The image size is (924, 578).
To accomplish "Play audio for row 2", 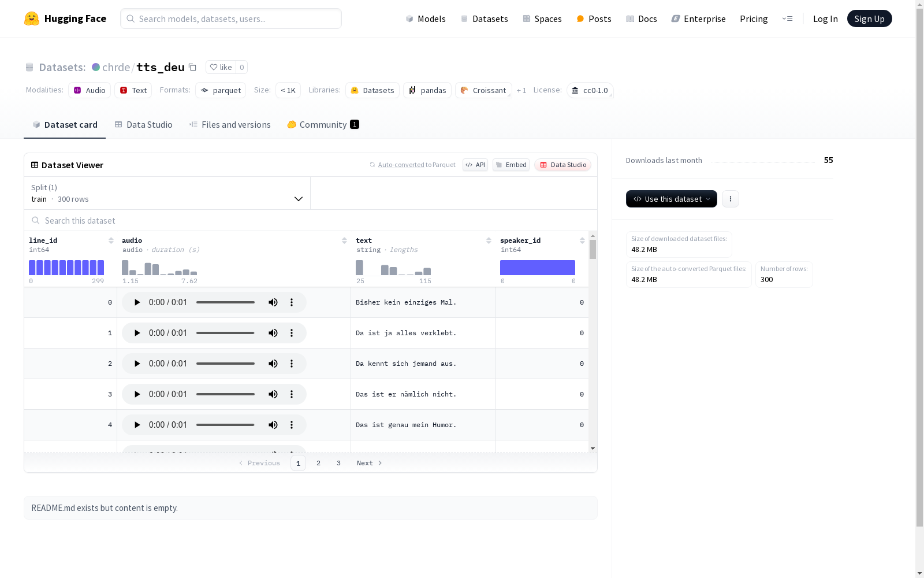I will (137, 364).
